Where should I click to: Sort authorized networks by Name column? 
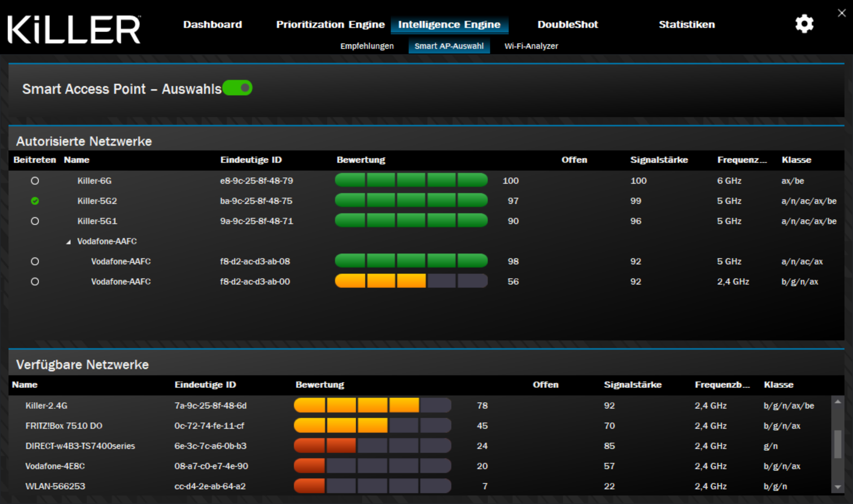pyautogui.click(x=77, y=160)
